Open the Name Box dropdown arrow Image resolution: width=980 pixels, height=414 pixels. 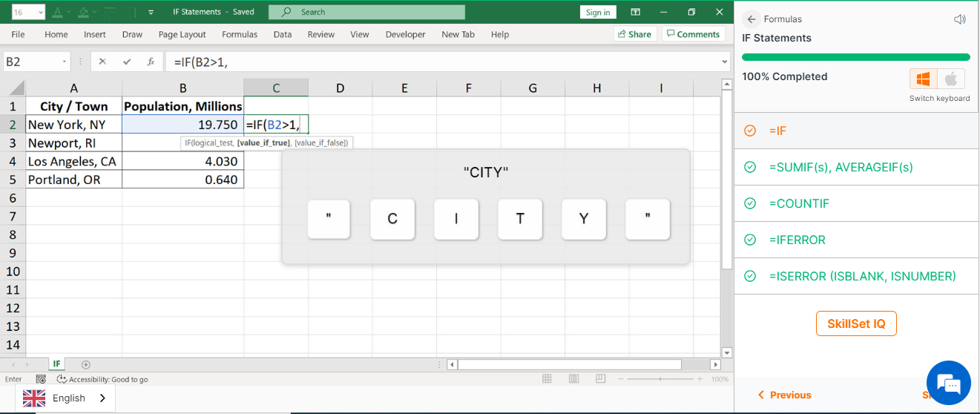(65, 62)
